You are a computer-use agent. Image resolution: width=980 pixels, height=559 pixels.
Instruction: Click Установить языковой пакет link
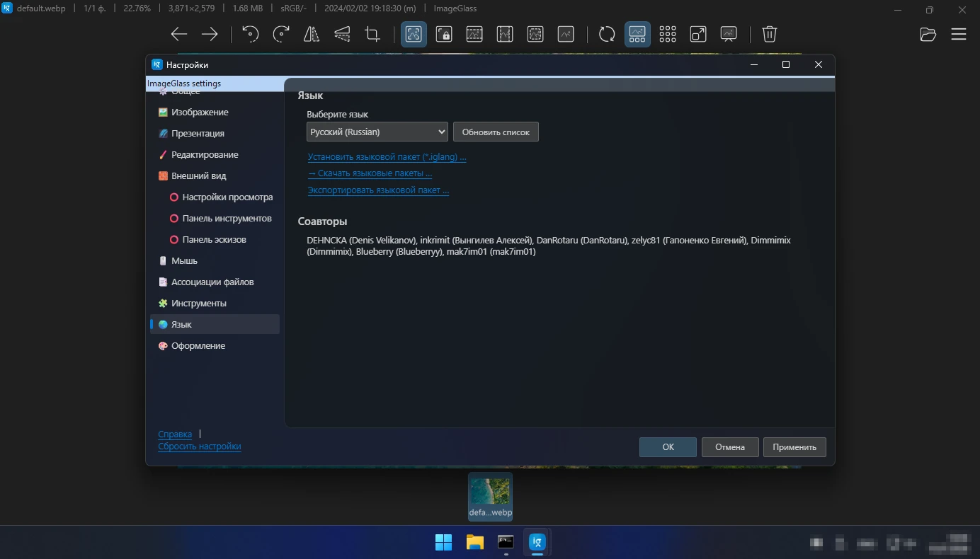point(387,157)
